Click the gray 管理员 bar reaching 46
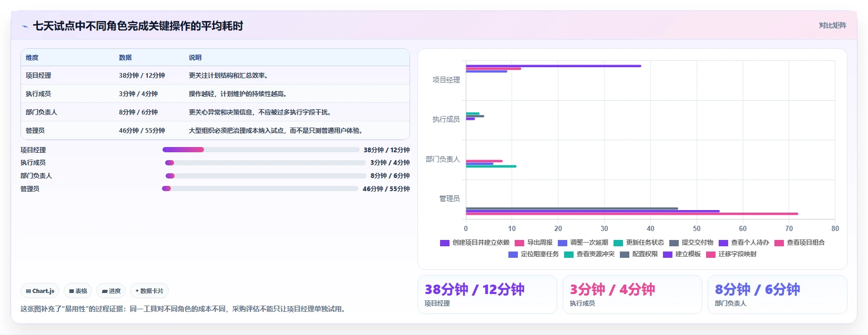The width and height of the screenshot is (868, 335). [572, 208]
